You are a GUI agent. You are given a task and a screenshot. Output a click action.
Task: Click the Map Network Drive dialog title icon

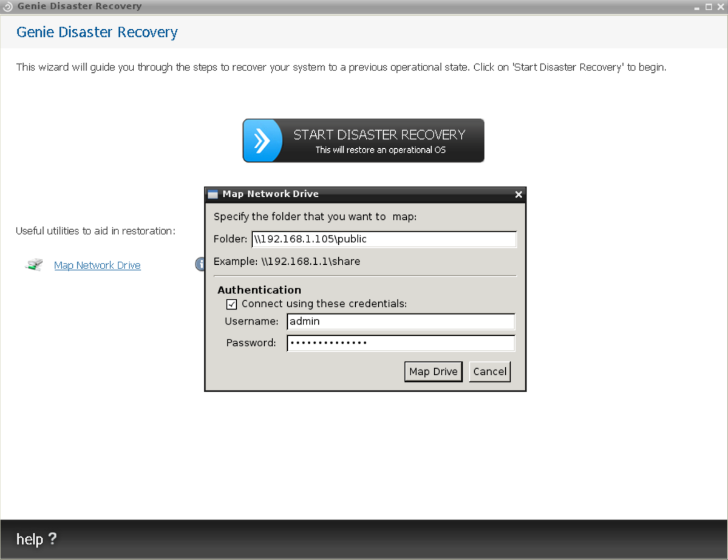click(213, 194)
